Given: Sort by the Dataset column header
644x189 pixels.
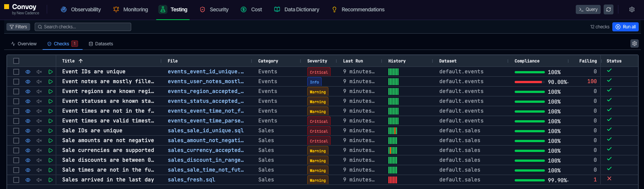Looking at the screenshot, I should click(x=448, y=61).
